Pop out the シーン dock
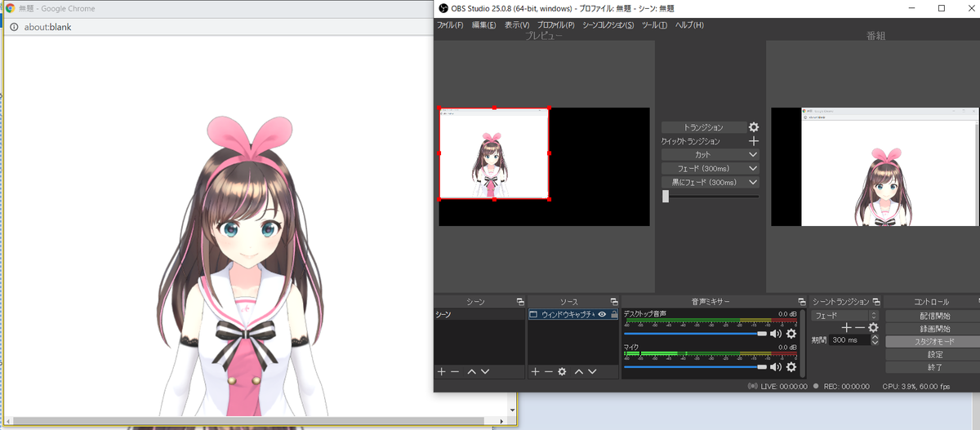The width and height of the screenshot is (980, 430). coord(520,302)
